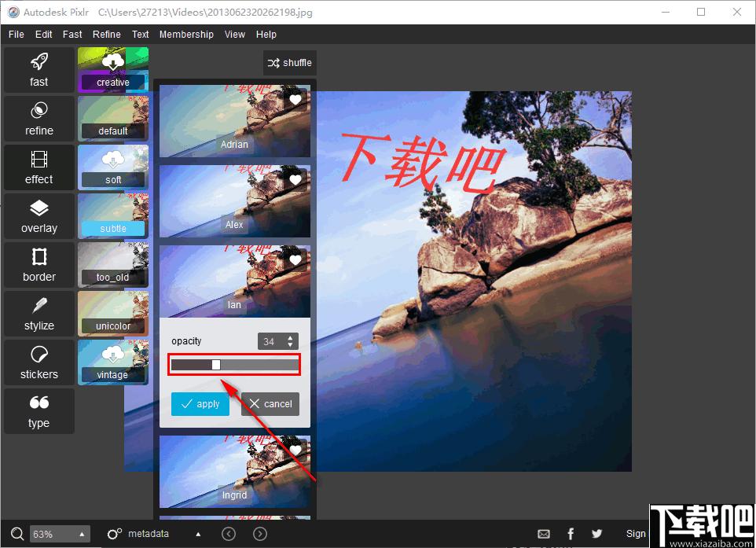
Task: Go to next step arrow
Action: point(260,534)
